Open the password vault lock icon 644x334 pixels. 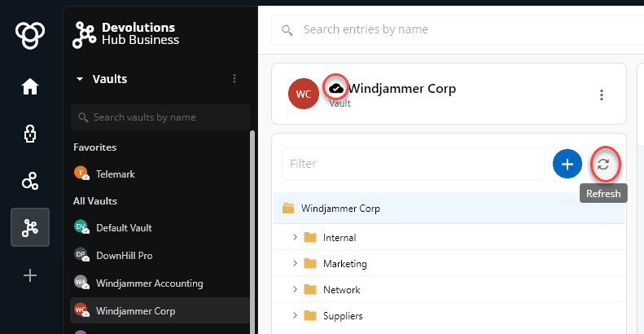coord(30,134)
